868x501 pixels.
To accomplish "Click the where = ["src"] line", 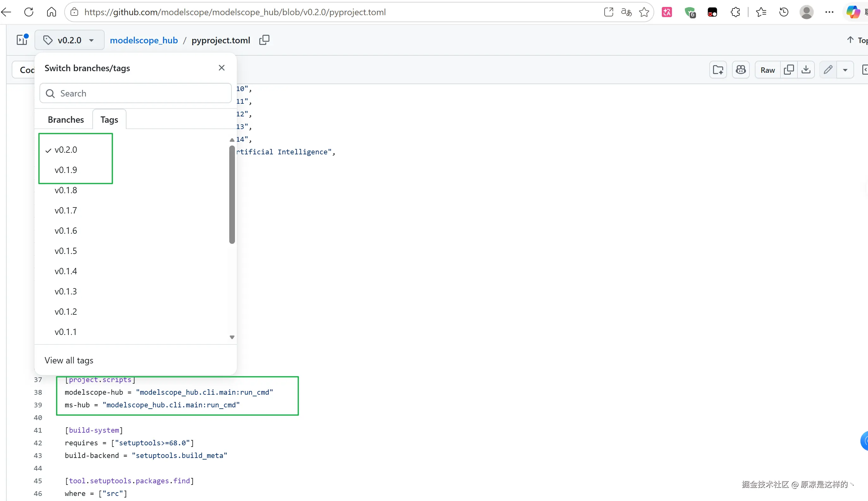I will [x=96, y=493].
